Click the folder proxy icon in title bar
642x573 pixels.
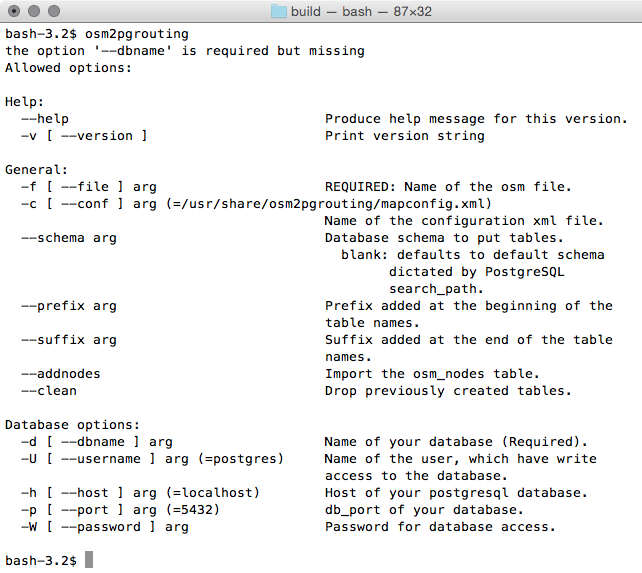(279, 11)
